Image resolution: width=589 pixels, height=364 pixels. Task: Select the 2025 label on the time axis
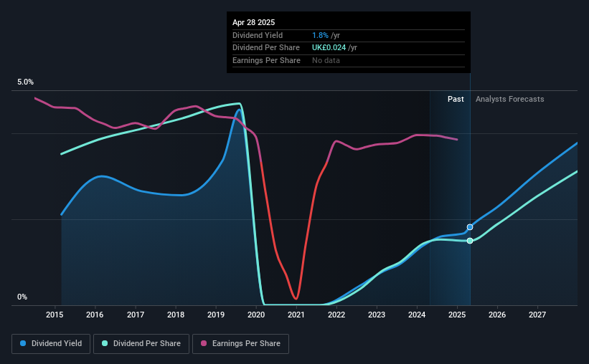point(457,315)
